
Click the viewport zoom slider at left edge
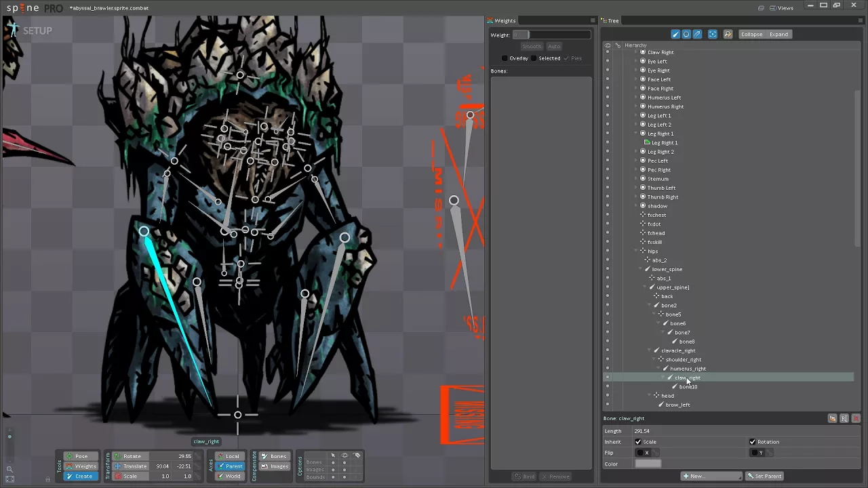pos(9,444)
